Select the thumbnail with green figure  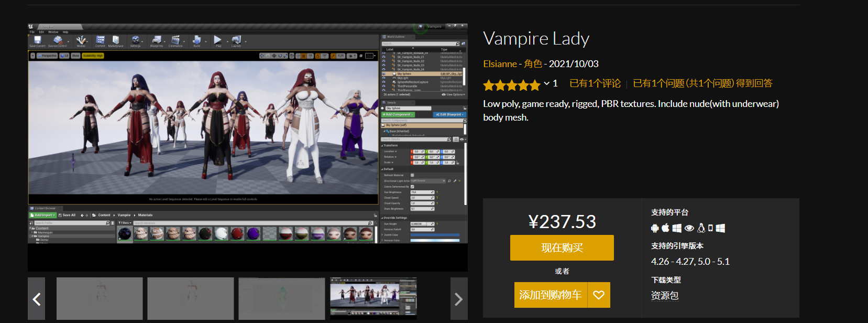click(282, 298)
